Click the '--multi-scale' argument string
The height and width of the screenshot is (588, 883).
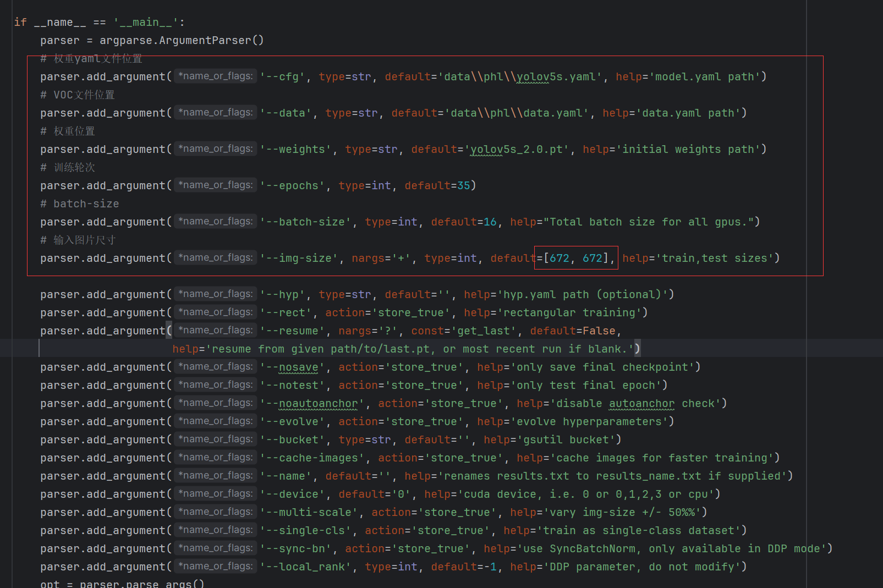click(x=309, y=512)
